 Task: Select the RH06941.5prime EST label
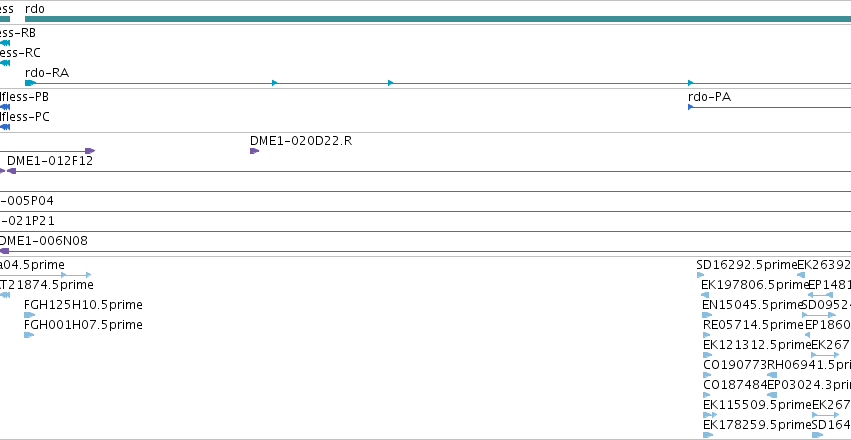tap(809, 365)
